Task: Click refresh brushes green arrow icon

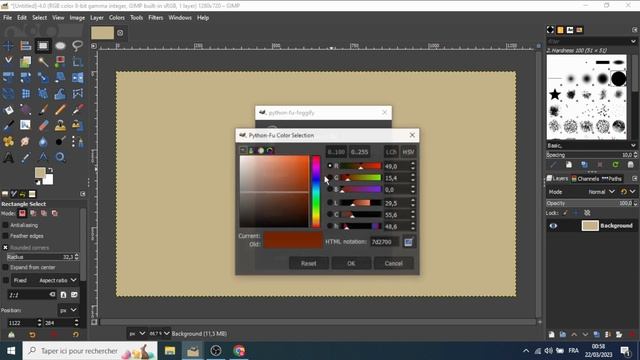Action: pos(616,164)
